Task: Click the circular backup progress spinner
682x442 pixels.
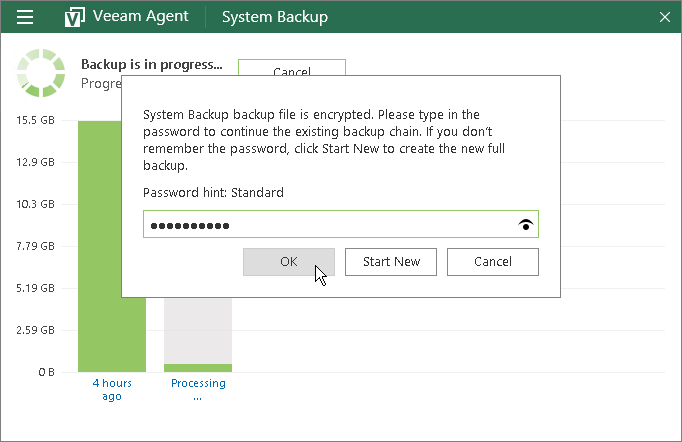Action: (40, 73)
